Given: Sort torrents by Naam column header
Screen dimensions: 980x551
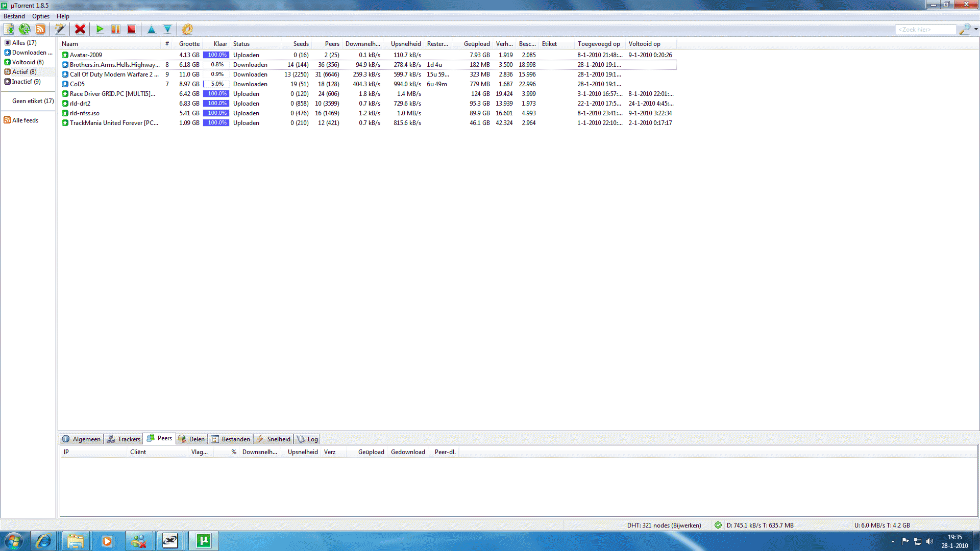Looking at the screenshot, I should click(110, 44).
